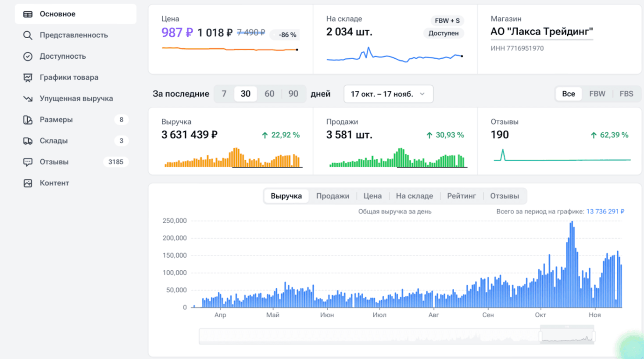This screenshot has height=359, width=644.
Task: Select the FBW fulfillment filter
Action: pyautogui.click(x=597, y=94)
